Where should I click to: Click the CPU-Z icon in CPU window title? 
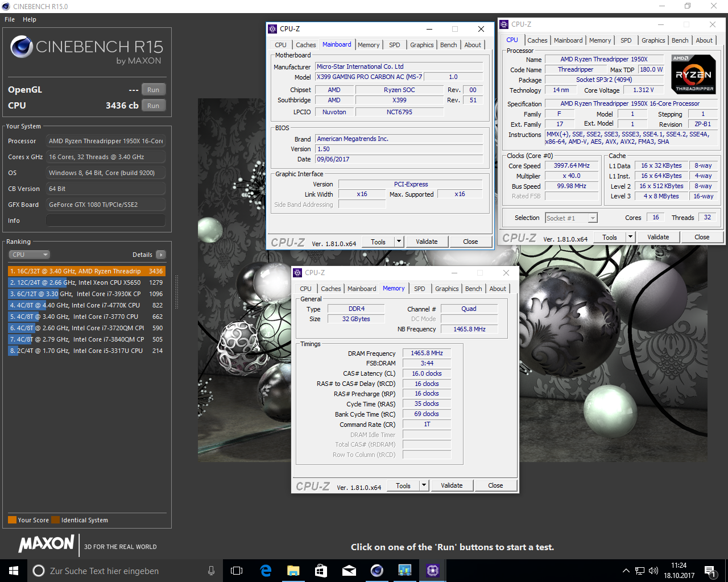click(x=504, y=24)
